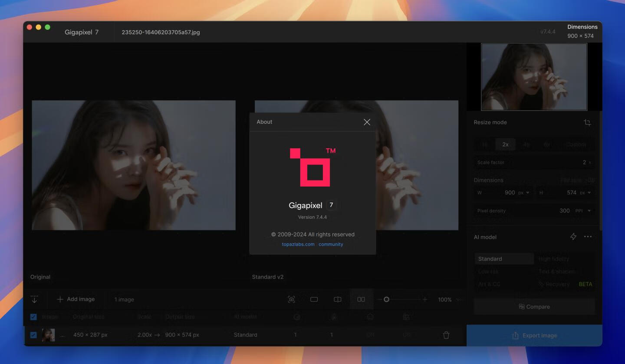Select the High fidelity AI model
This screenshot has width=625, height=364.
point(565,259)
